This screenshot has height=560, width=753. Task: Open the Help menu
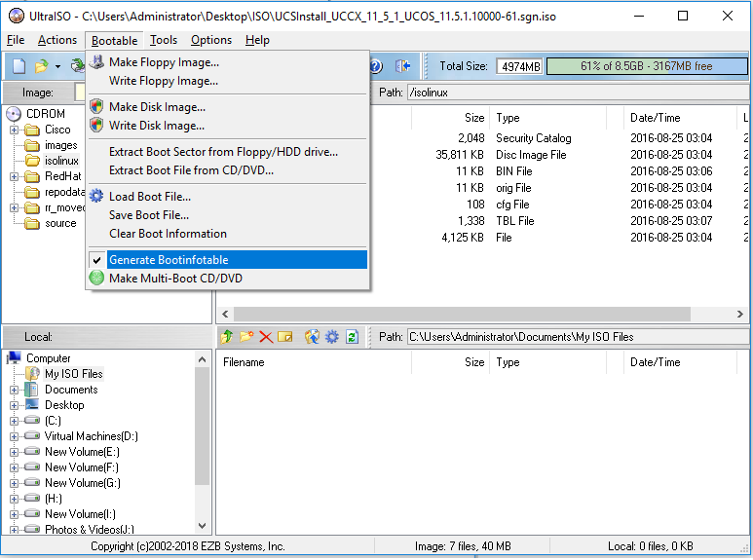(x=257, y=40)
